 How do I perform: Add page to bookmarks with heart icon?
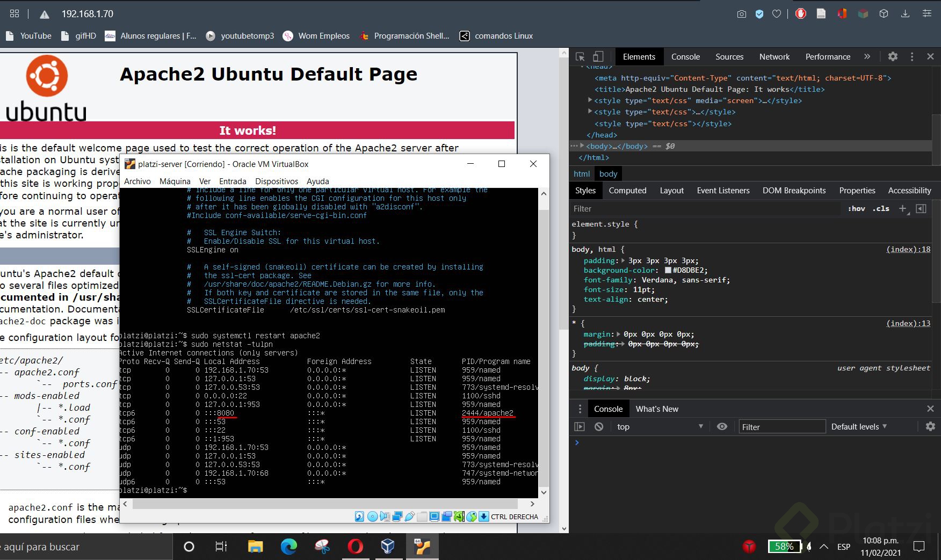point(777,14)
